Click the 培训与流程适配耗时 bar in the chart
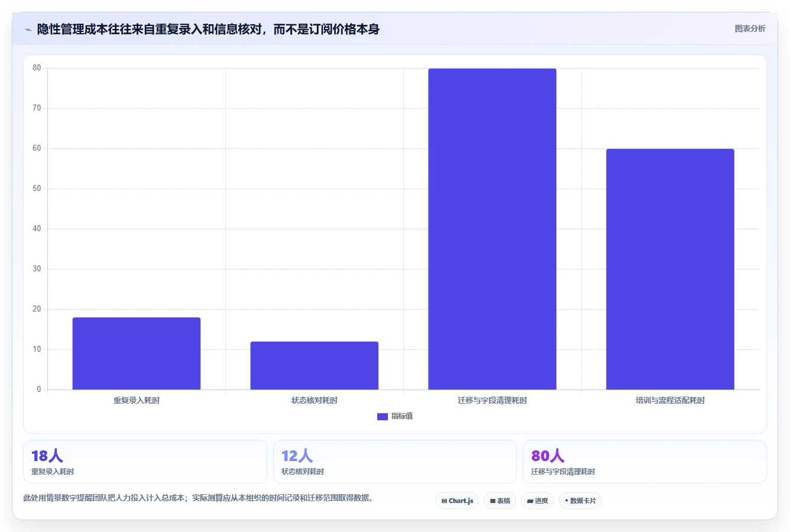Image resolution: width=790 pixels, height=532 pixels. pyautogui.click(x=671, y=269)
